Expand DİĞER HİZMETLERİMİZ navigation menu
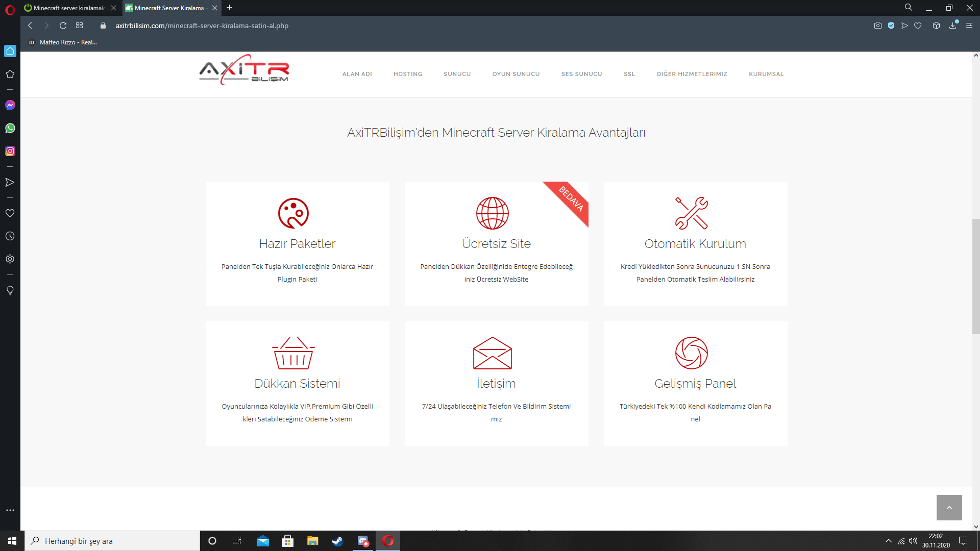This screenshot has height=551, width=980. (x=692, y=74)
